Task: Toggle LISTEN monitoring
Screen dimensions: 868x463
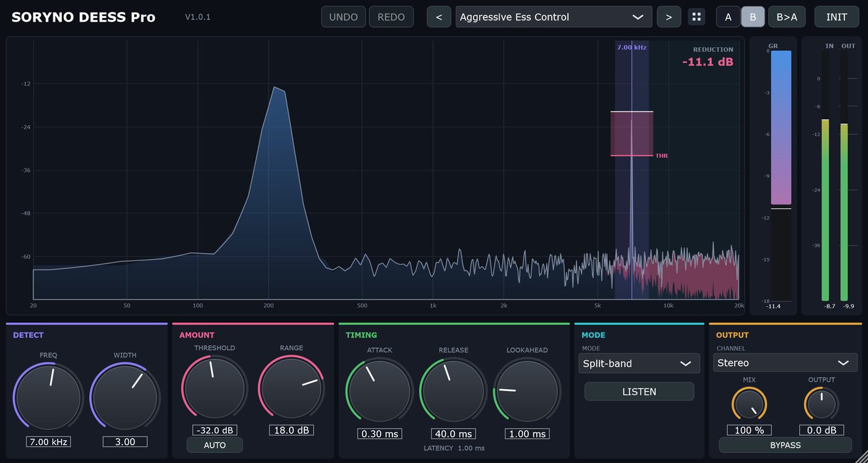Action: (639, 392)
